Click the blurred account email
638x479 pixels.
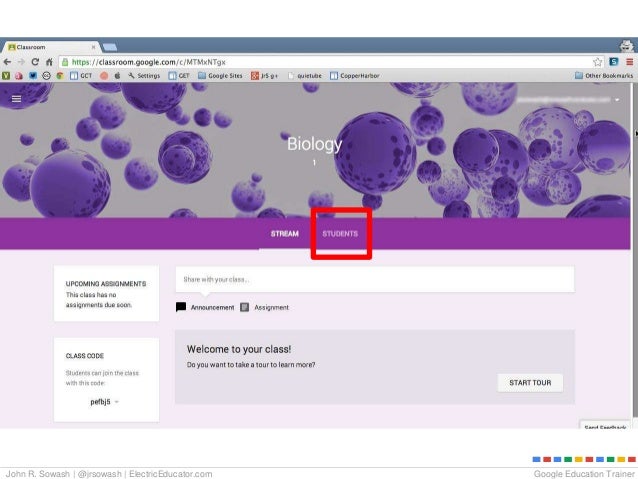point(564,100)
